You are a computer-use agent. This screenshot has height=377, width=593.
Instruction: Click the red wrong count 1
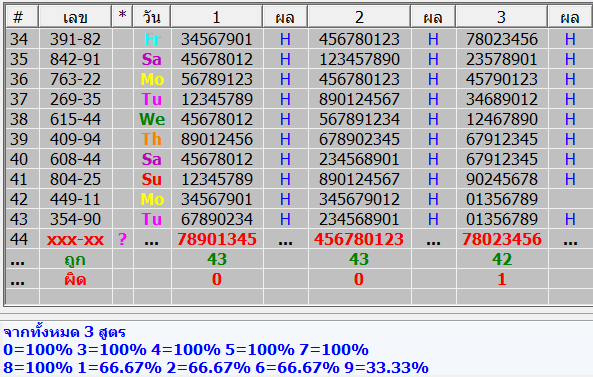click(501, 279)
